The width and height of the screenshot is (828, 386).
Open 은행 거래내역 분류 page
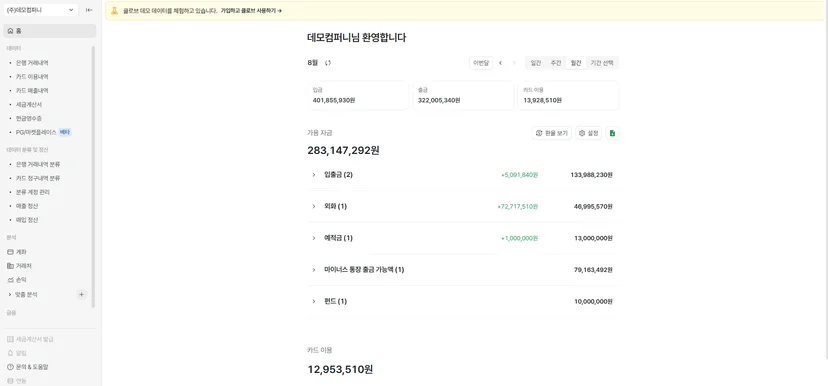(38, 164)
